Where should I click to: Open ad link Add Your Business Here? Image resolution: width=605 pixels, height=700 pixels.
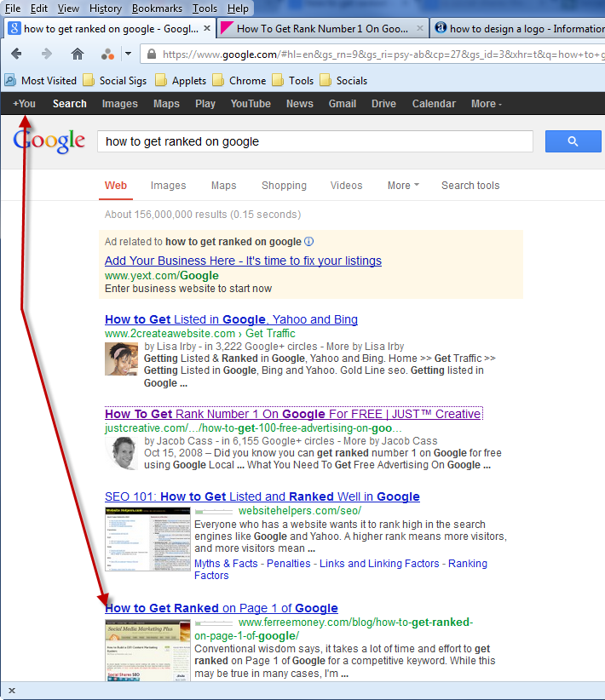pos(243,261)
